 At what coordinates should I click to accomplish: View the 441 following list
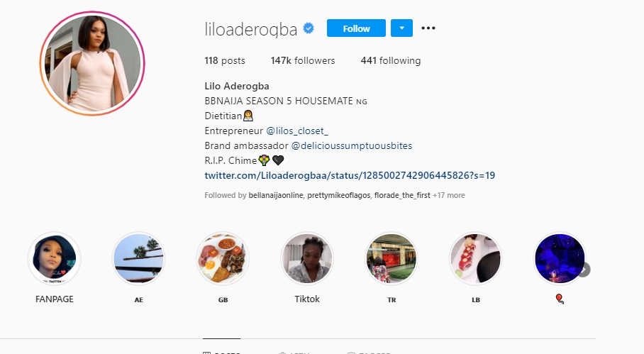pos(391,60)
